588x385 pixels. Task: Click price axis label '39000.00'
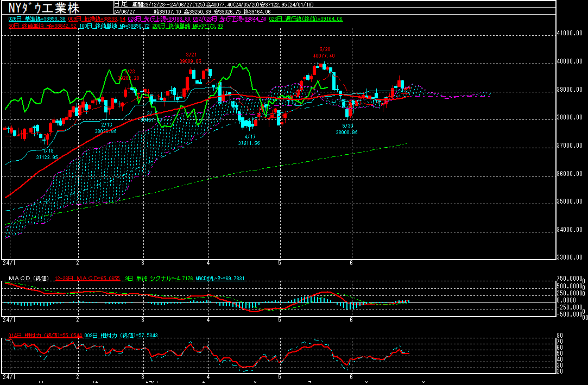pyautogui.click(x=570, y=89)
